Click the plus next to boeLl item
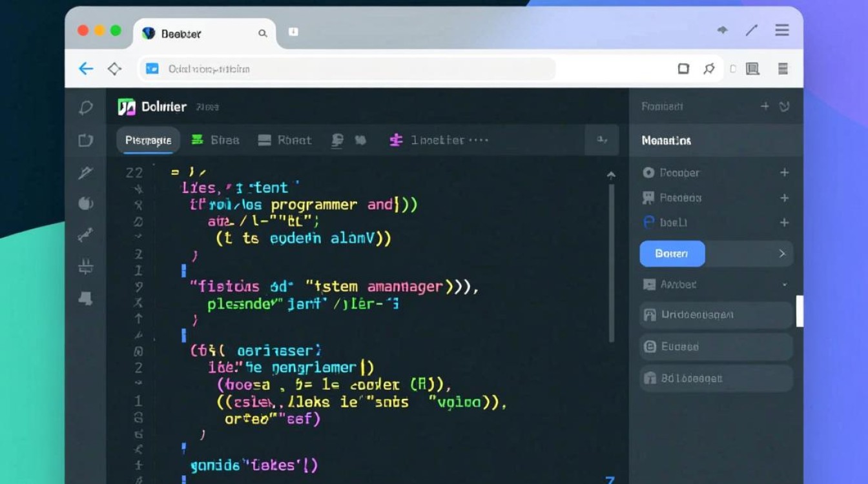 coord(784,223)
